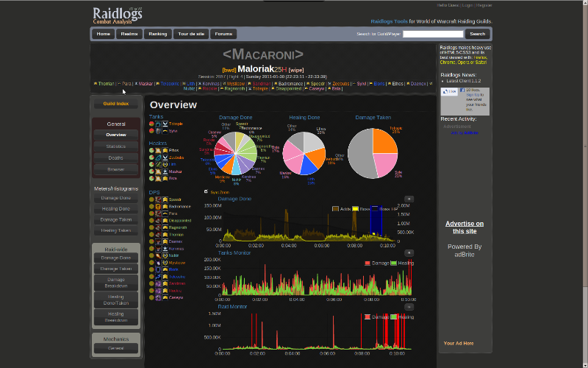Open the Latest Client 1.1.2 news link
The image size is (588, 368).
click(464, 81)
